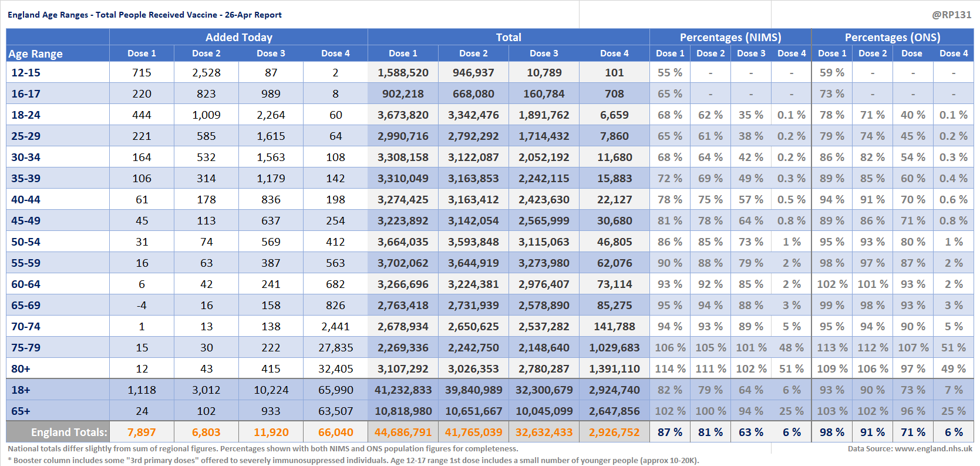Click the Percentages (NIMS) group header

pyautogui.click(x=730, y=37)
